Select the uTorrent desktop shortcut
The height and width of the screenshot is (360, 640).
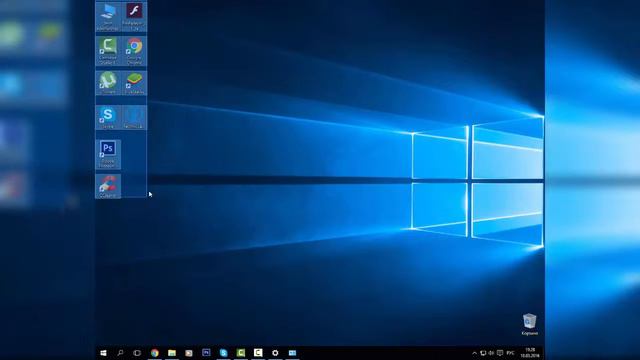(108, 83)
